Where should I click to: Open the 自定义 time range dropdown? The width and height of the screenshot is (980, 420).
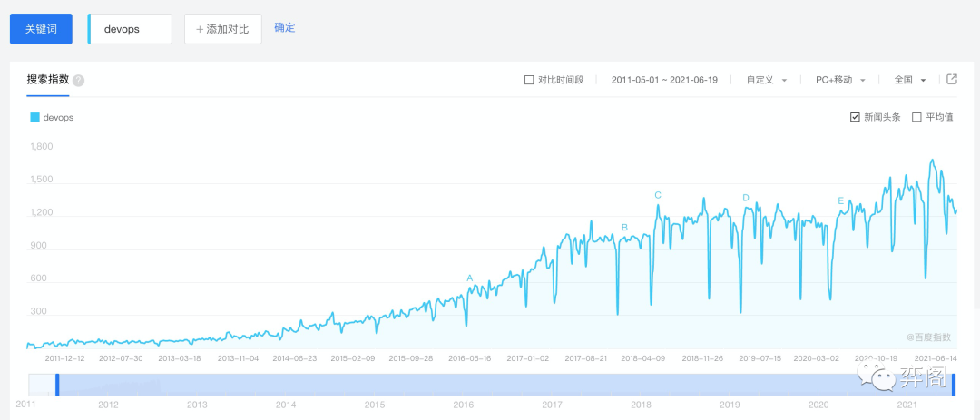point(767,80)
